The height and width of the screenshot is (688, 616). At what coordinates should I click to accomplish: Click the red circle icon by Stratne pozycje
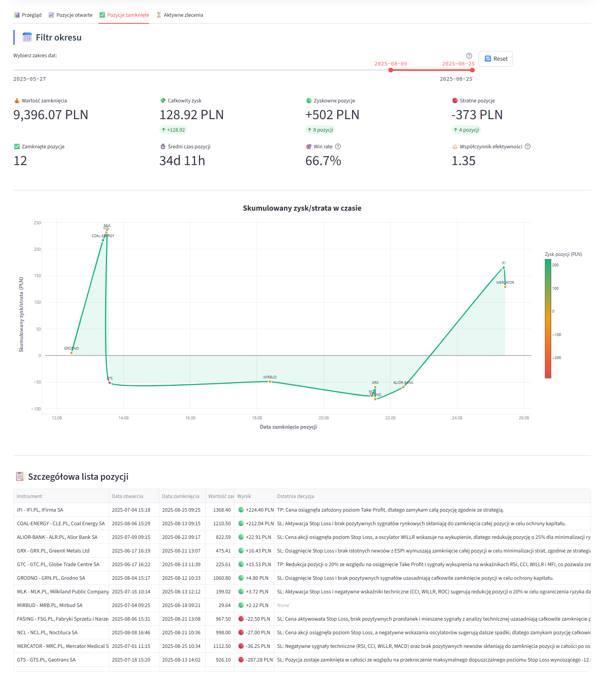pos(455,101)
